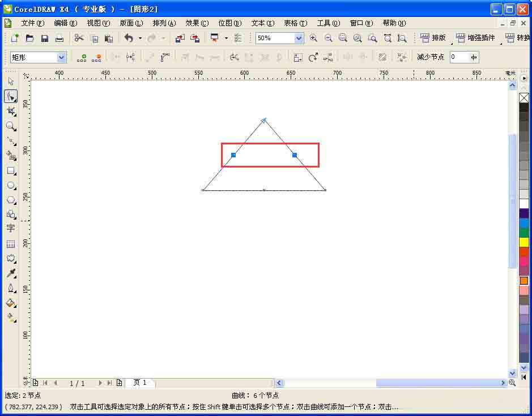532x416 pixels.
Task: Activate the Crop tool
Action: (x=11, y=111)
